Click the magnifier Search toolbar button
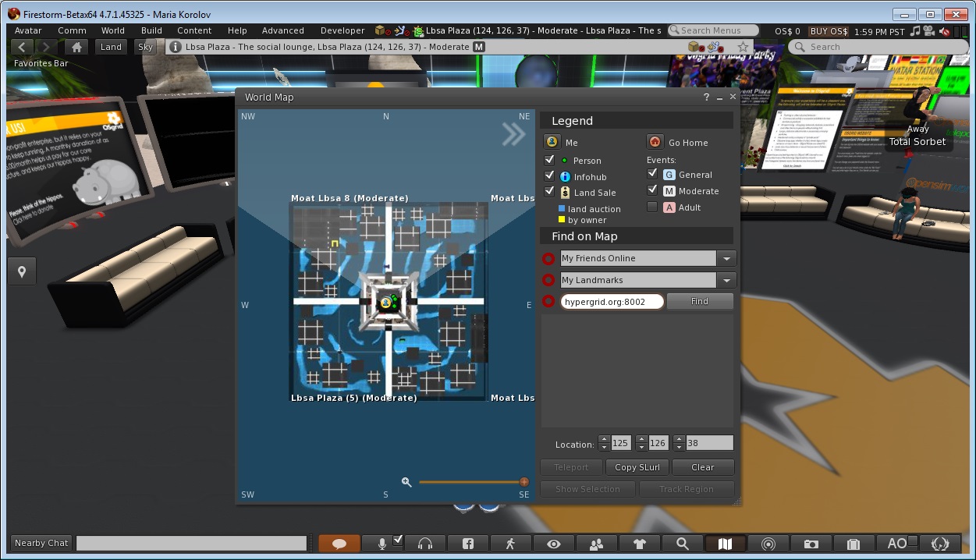The height and width of the screenshot is (560, 976). click(x=683, y=544)
